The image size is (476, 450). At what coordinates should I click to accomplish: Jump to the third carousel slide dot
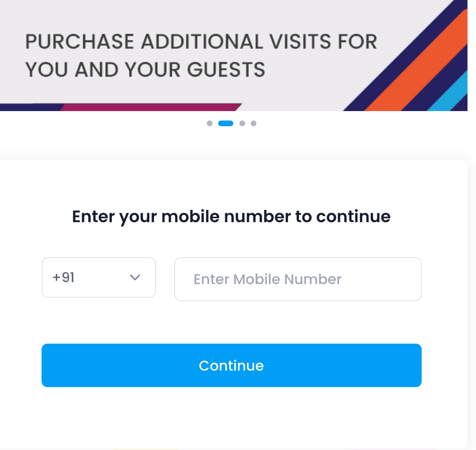242,123
